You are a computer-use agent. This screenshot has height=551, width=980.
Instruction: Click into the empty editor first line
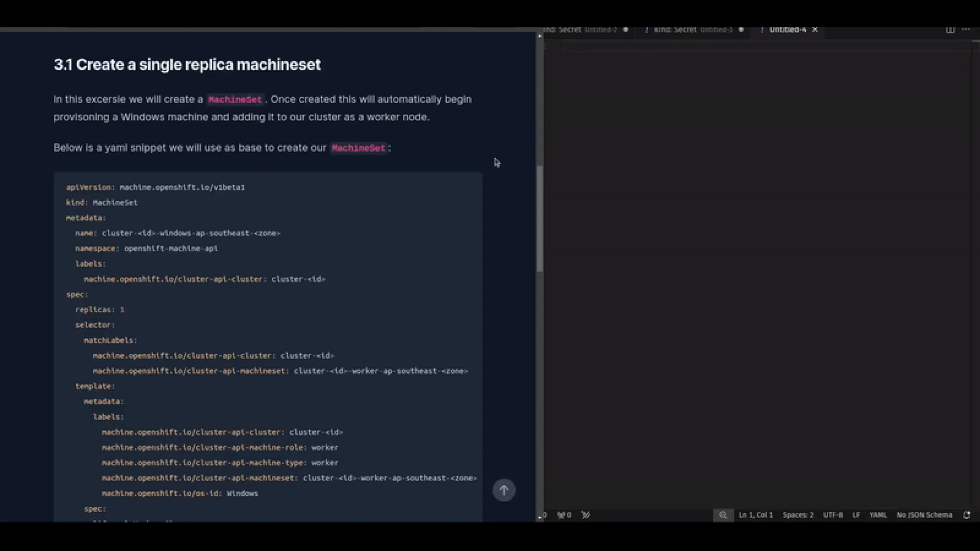pos(735,48)
